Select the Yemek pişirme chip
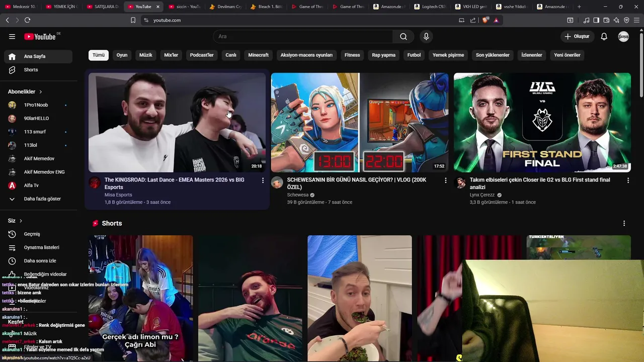Screen dimensions: 644x362 click(448, 55)
